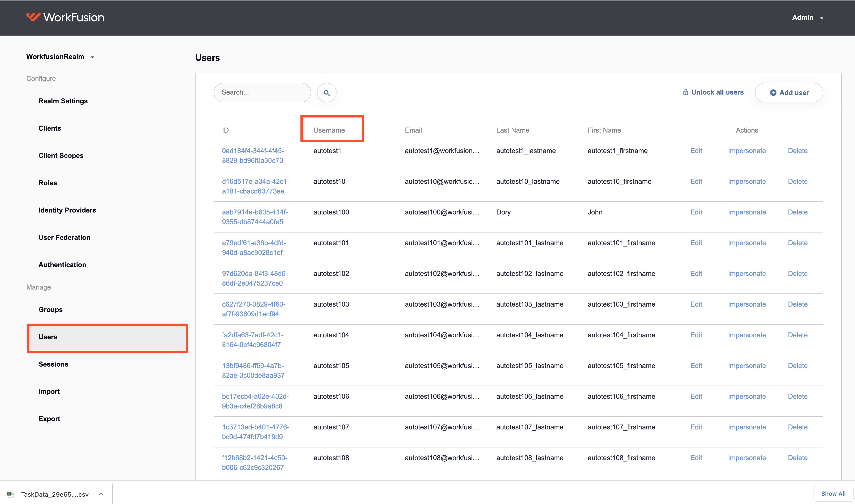Select the first name John cell
The height and width of the screenshot is (504, 855).
point(595,212)
